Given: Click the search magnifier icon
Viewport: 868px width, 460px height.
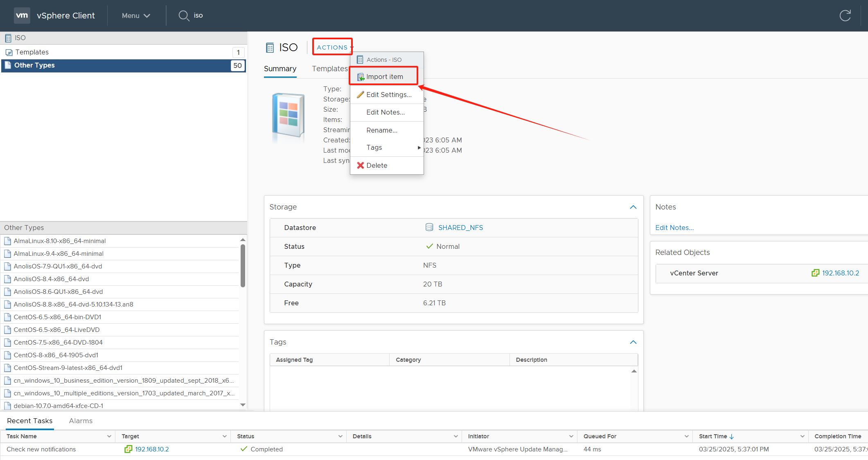Looking at the screenshot, I should [x=184, y=16].
